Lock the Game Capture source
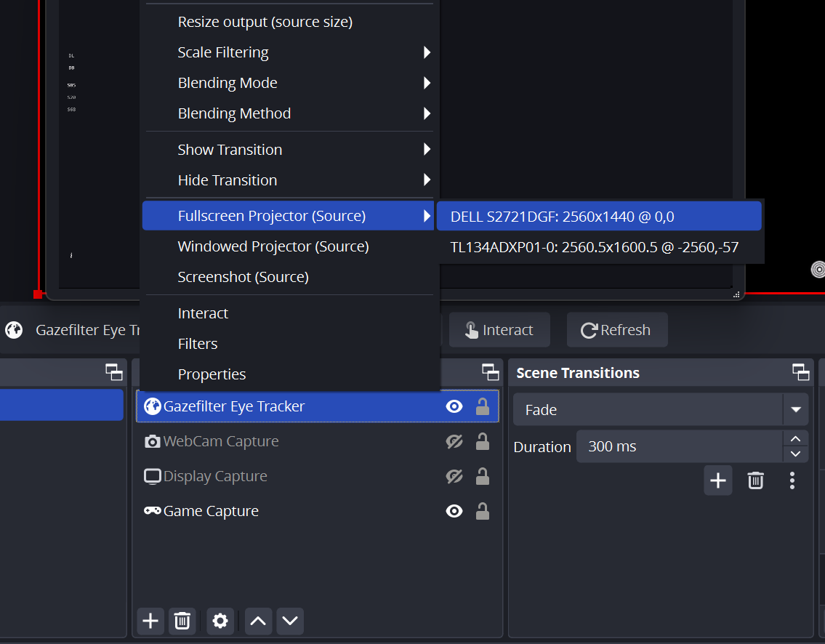The height and width of the screenshot is (644, 825). 482,511
